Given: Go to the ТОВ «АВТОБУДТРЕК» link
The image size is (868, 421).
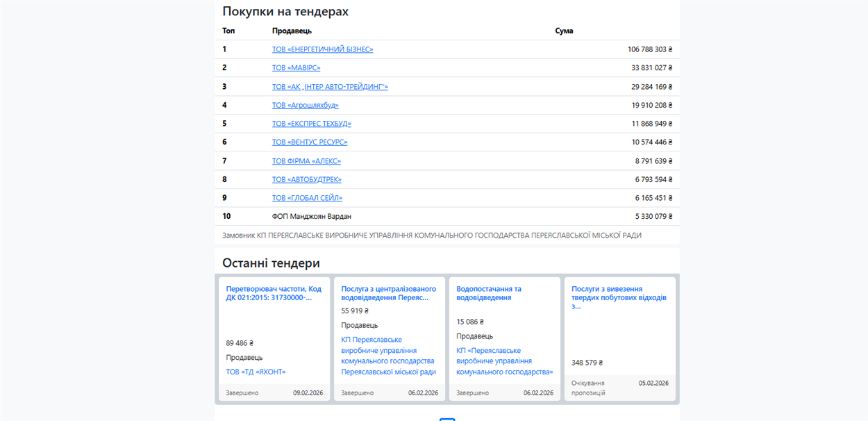Looking at the screenshot, I should coord(306,180).
